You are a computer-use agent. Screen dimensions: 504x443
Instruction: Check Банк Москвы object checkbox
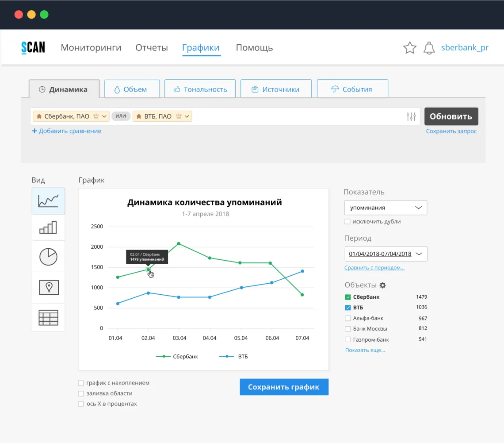point(347,329)
